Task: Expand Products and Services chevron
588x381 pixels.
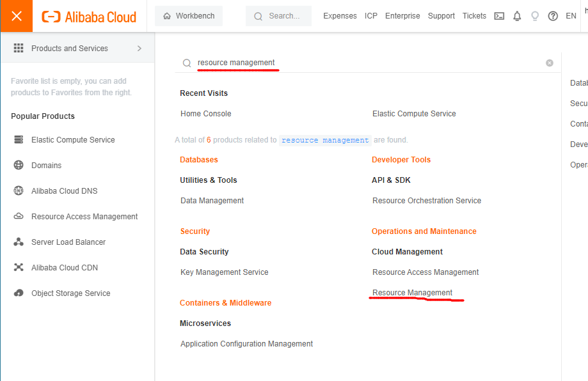Action: pos(139,49)
